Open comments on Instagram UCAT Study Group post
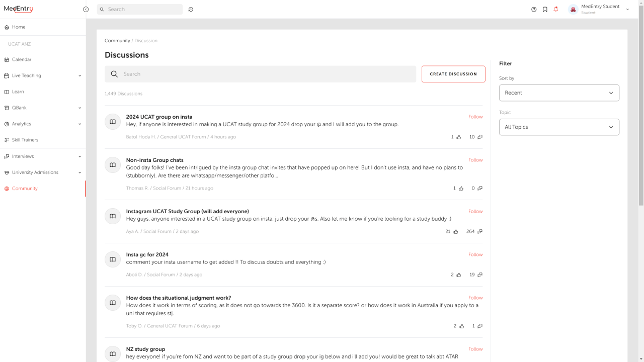 pyautogui.click(x=479, y=232)
